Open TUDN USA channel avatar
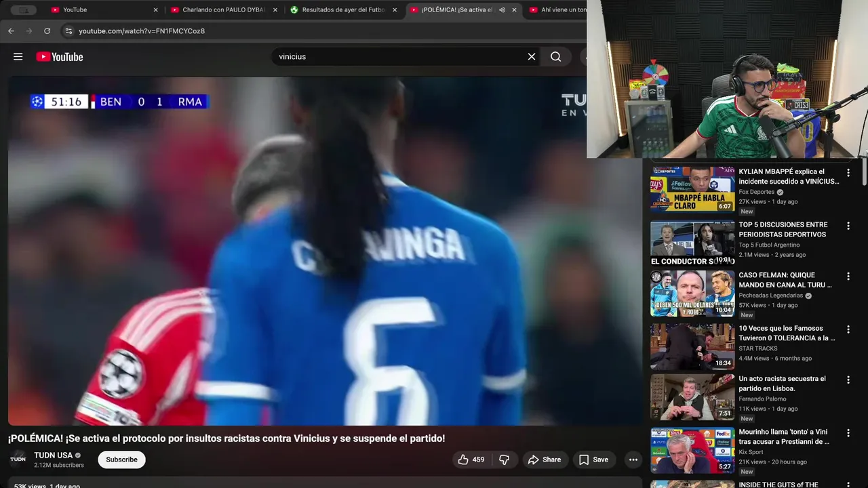 click(x=18, y=459)
